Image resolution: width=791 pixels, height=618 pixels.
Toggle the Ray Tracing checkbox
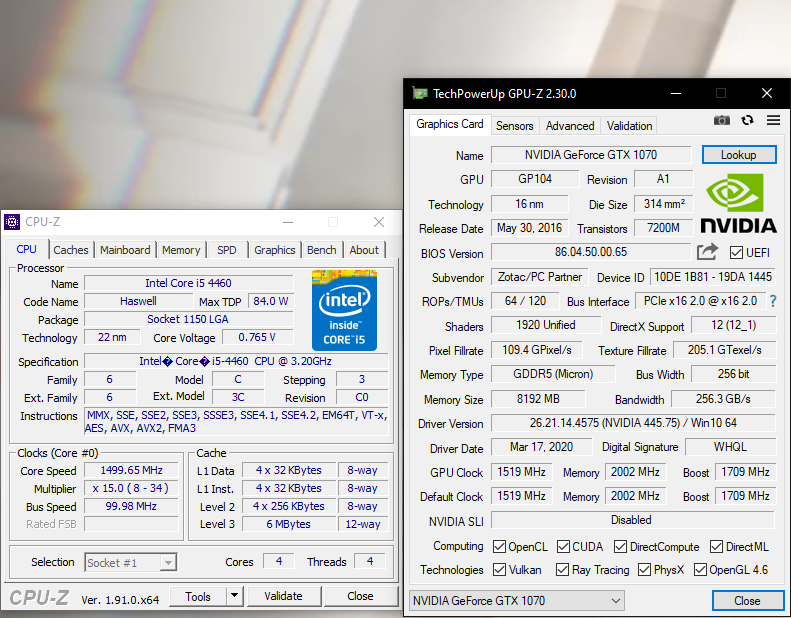click(562, 570)
